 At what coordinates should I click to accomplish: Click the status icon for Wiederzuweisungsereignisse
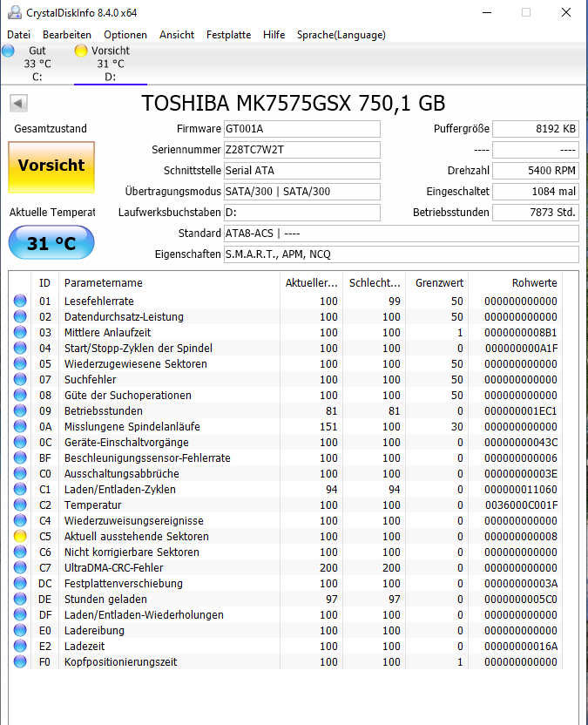point(20,520)
